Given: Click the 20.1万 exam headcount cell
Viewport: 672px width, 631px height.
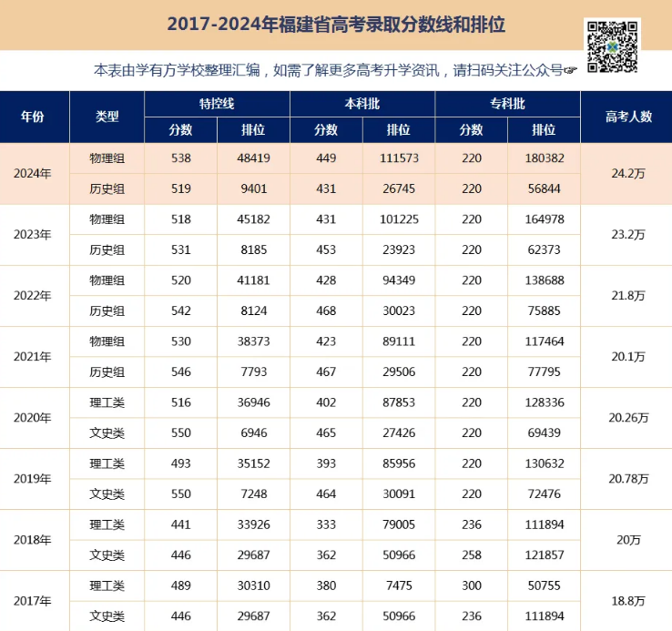Looking at the screenshot, I should (628, 357).
